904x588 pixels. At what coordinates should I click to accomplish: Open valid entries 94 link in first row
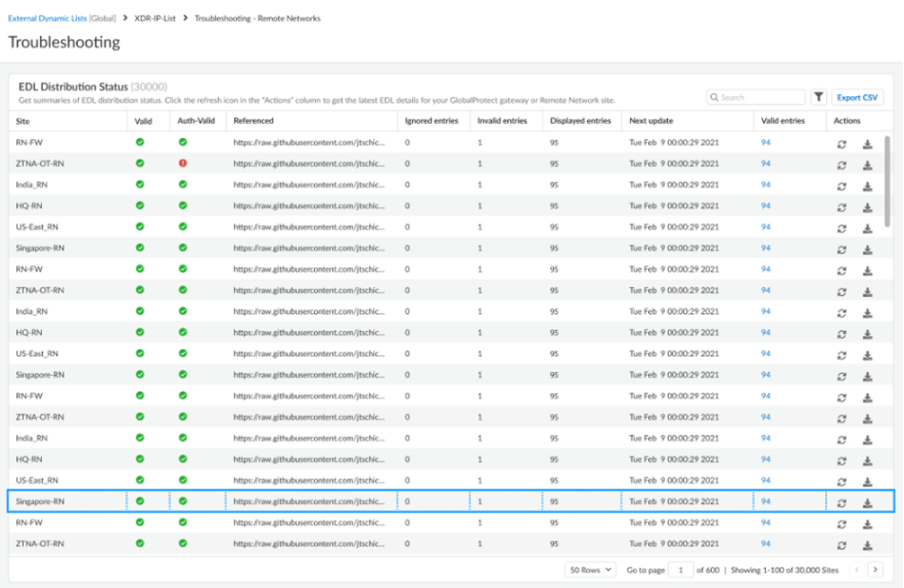766,142
